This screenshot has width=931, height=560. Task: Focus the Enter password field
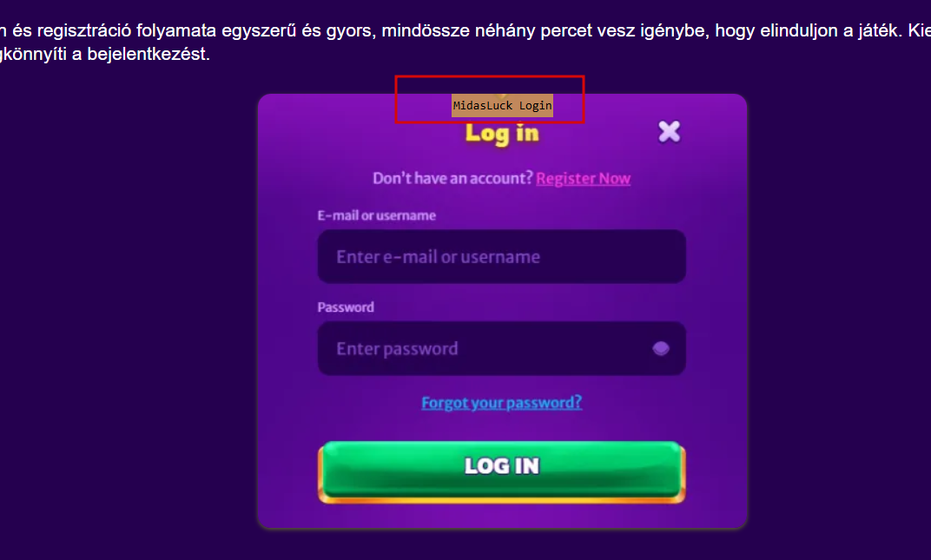click(502, 349)
